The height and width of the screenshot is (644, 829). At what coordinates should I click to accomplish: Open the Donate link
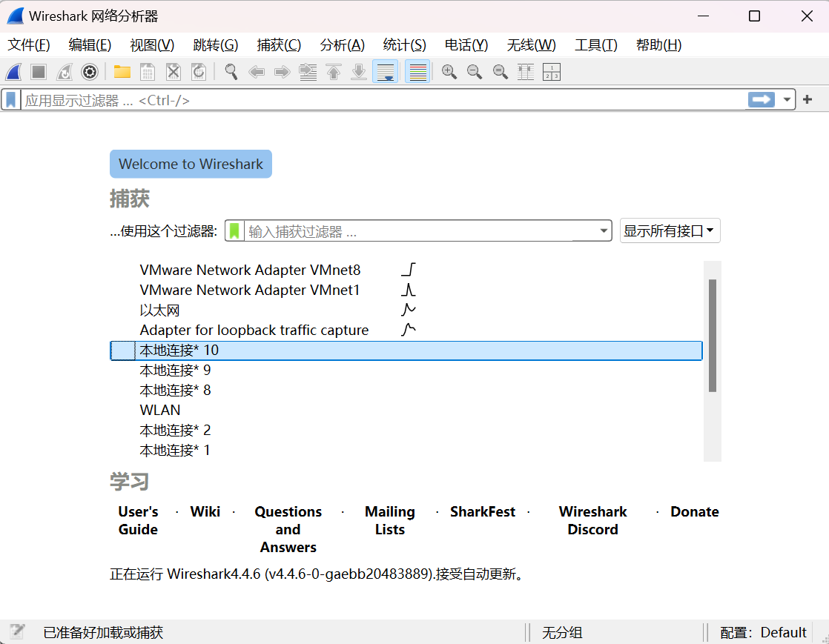tap(695, 512)
